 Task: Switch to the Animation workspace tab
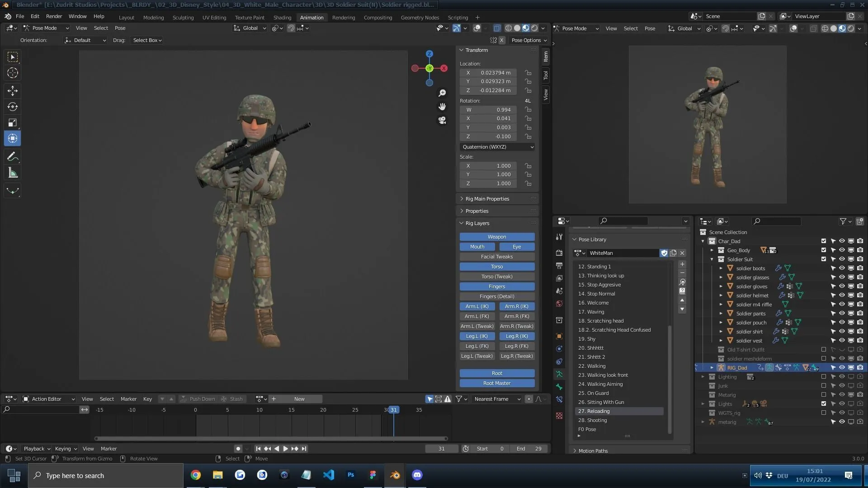311,17
